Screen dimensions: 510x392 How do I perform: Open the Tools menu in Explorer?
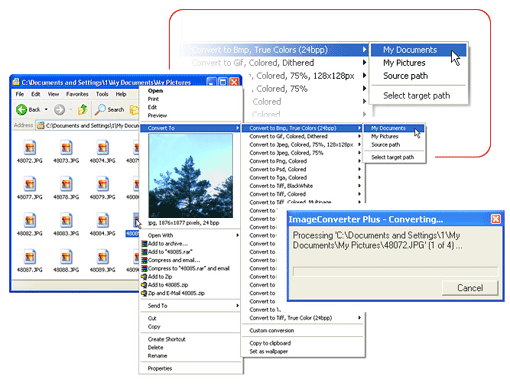click(x=102, y=94)
